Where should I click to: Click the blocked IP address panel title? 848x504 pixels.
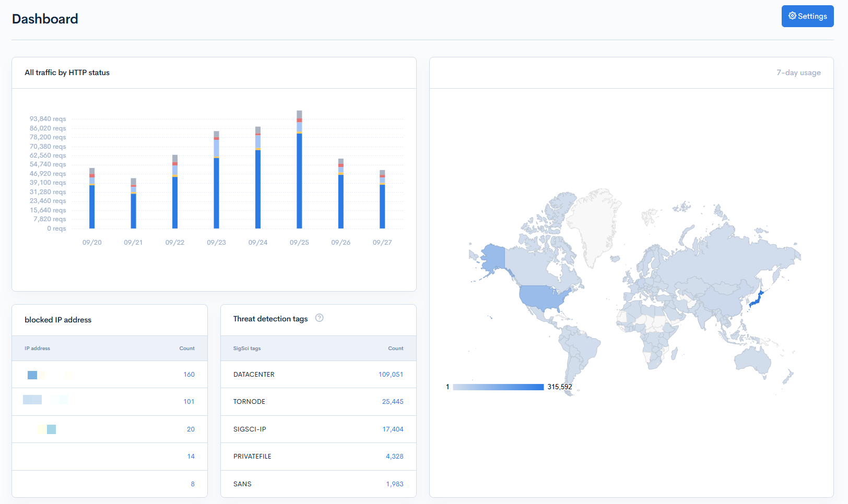(x=58, y=320)
